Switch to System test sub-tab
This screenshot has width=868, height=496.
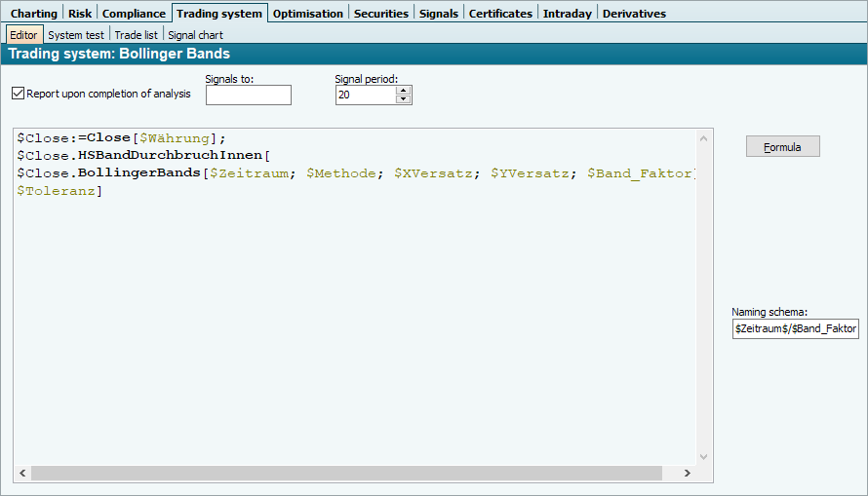point(76,35)
